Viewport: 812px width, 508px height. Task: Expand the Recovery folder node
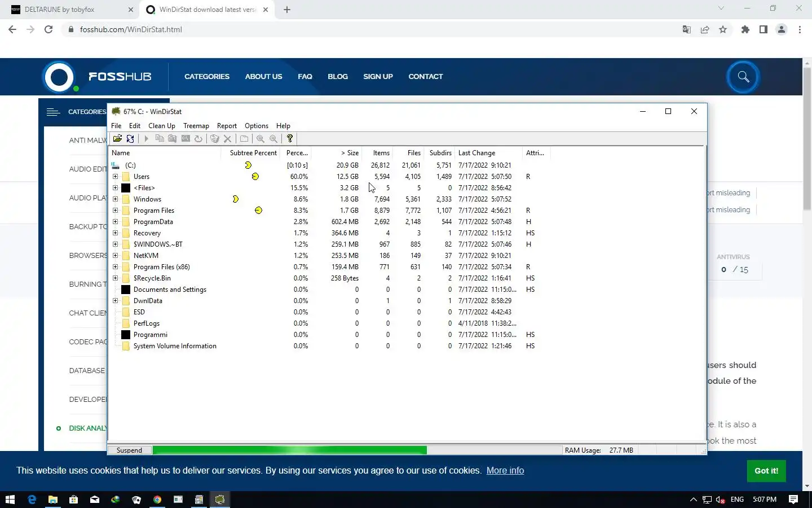point(116,233)
